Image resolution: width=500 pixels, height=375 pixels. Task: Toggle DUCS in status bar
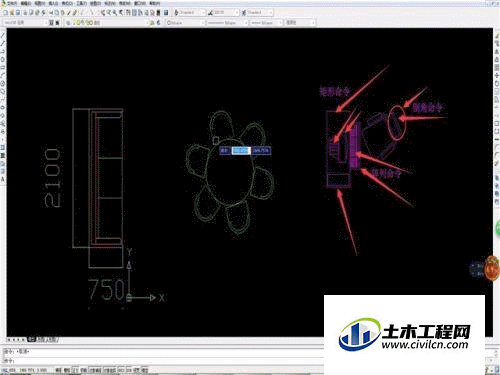coord(121,370)
